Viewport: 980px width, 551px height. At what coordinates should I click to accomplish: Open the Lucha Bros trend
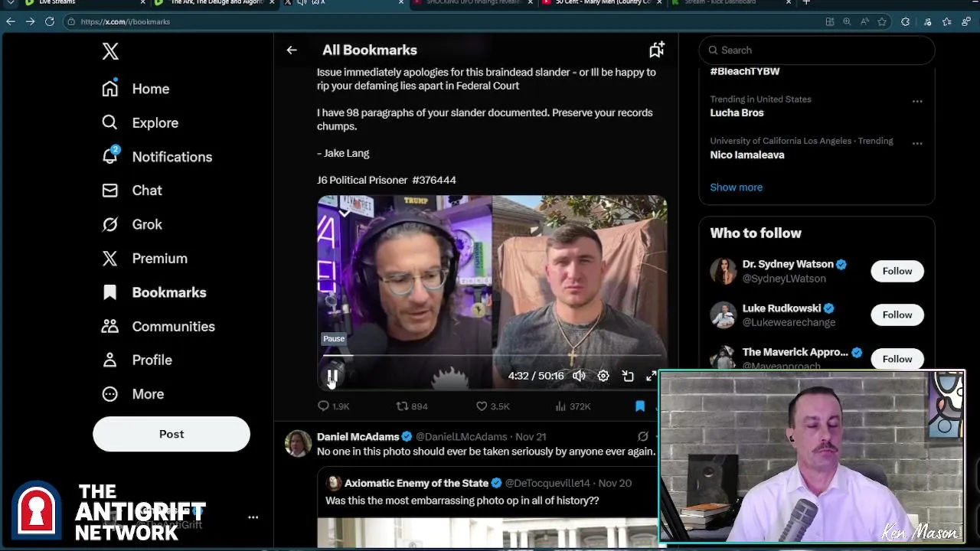coord(737,112)
